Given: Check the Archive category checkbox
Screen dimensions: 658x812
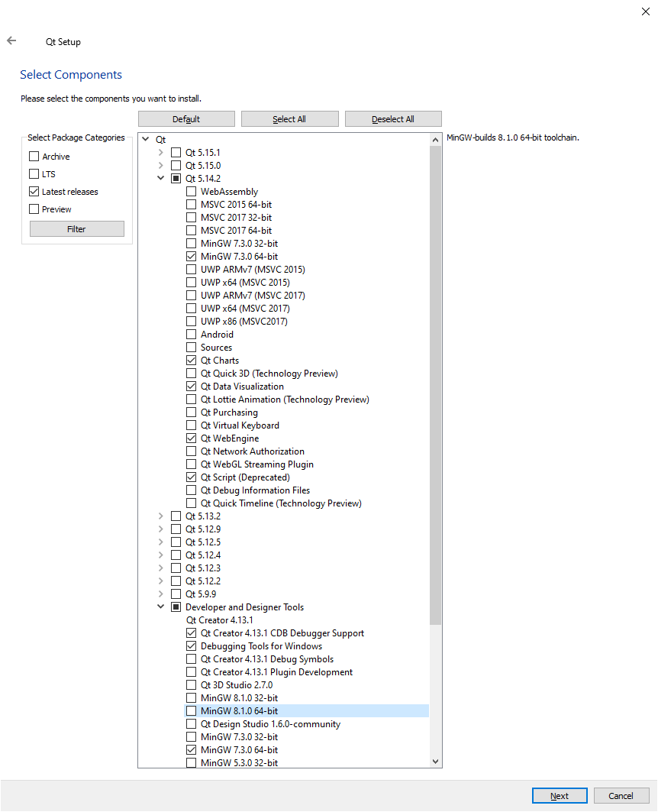Looking at the screenshot, I should coord(34,157).
